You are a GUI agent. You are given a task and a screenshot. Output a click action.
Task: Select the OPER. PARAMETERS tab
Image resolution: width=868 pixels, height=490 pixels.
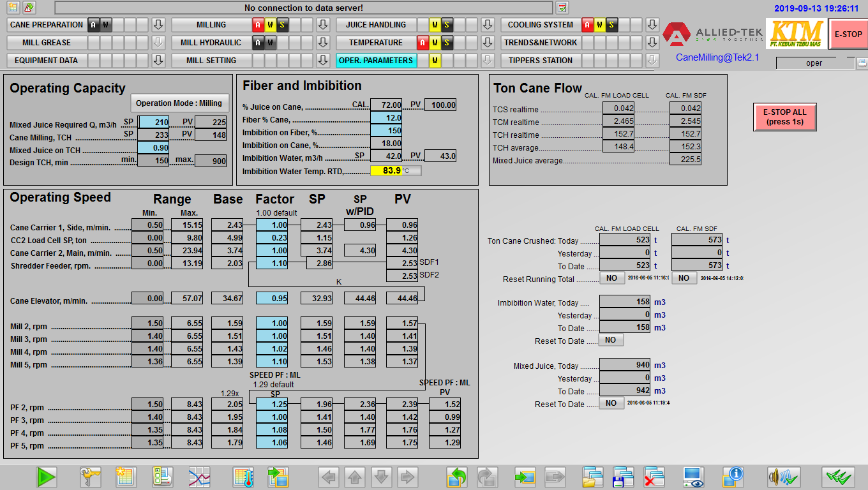pos(376,61)
